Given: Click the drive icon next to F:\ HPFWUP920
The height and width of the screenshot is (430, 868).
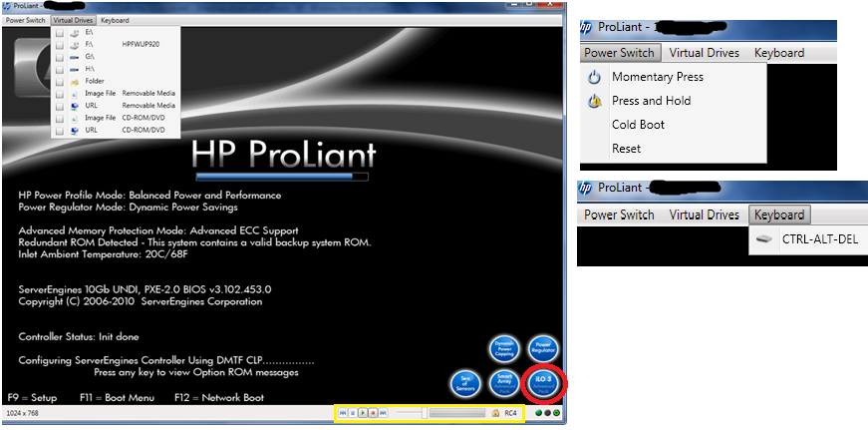Looking at the screenshot, I should point(75,44).
